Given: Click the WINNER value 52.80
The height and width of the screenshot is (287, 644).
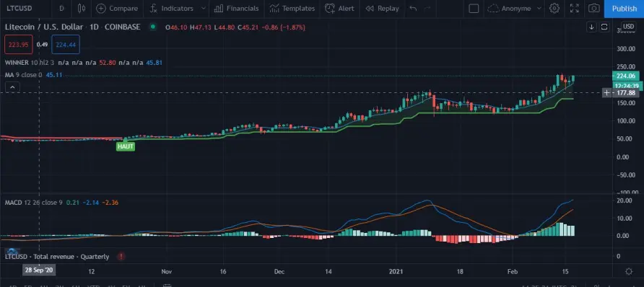Looking at the screenshot, I should 107,63.
